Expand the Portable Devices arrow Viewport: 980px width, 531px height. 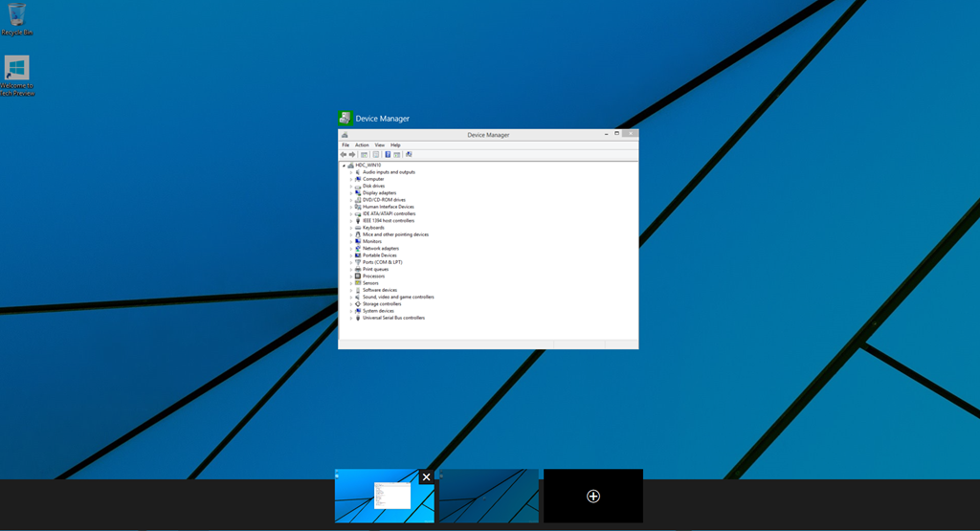[x=351, y=255]
